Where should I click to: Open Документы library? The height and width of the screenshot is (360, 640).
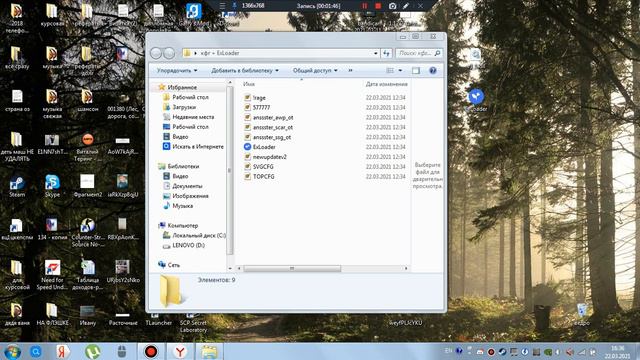[187, 186]
